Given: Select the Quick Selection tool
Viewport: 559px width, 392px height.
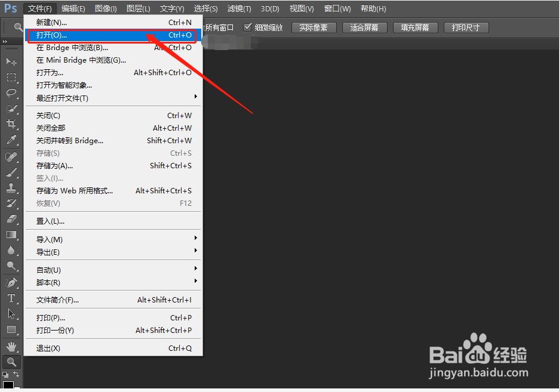Looking at the screenshot, I should (11, 109).
